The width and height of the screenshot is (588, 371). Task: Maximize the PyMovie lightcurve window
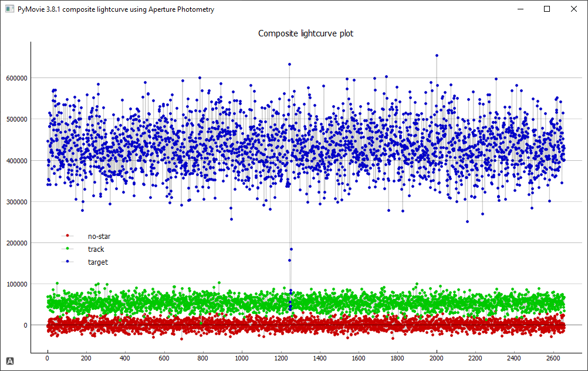point(547,9)
